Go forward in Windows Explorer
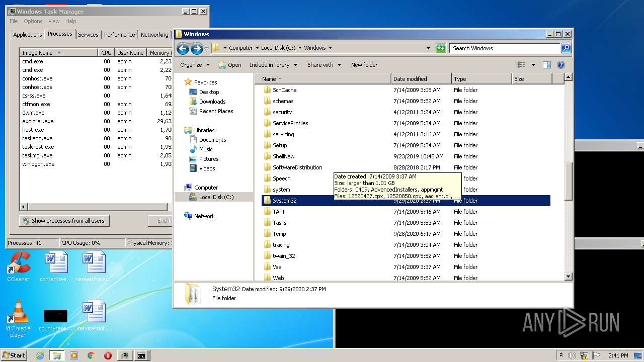Image resolution: width=644 pixels, height=362 pixels. tap(197, 48)
